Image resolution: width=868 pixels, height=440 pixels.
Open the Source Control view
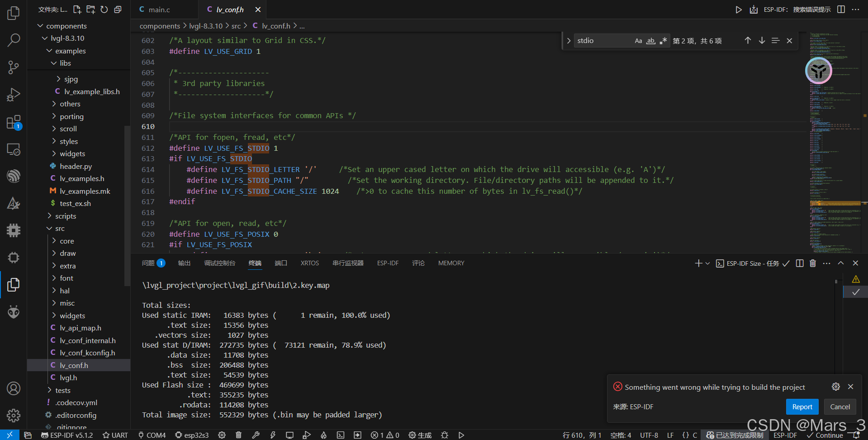pos(14,67)
